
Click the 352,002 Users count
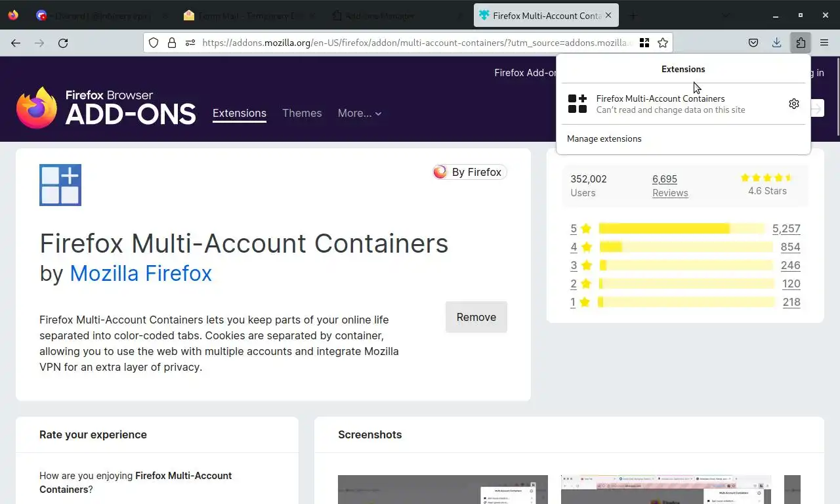pos(589,186)
